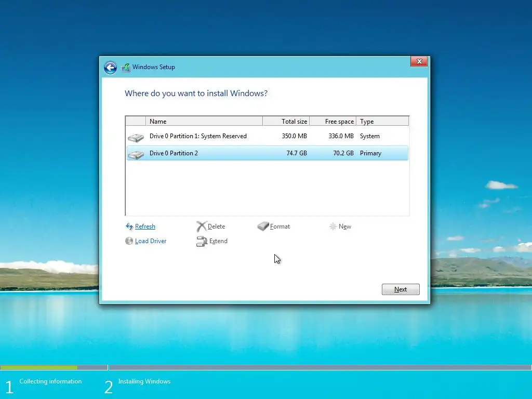Click the 336.0 MB free space cell

341,136
